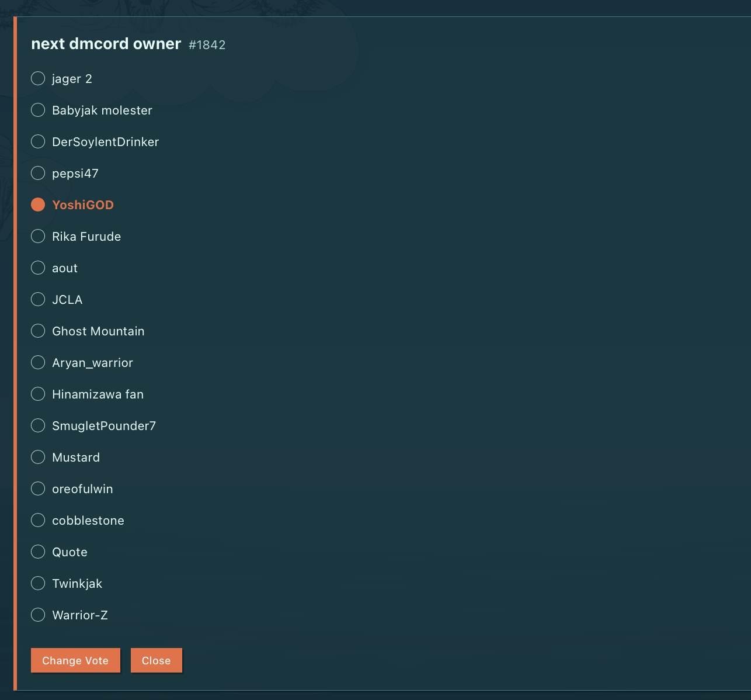Open the poll number #1842 link
The width and height of the screenshot is (751, 700).
pos(207,45)
